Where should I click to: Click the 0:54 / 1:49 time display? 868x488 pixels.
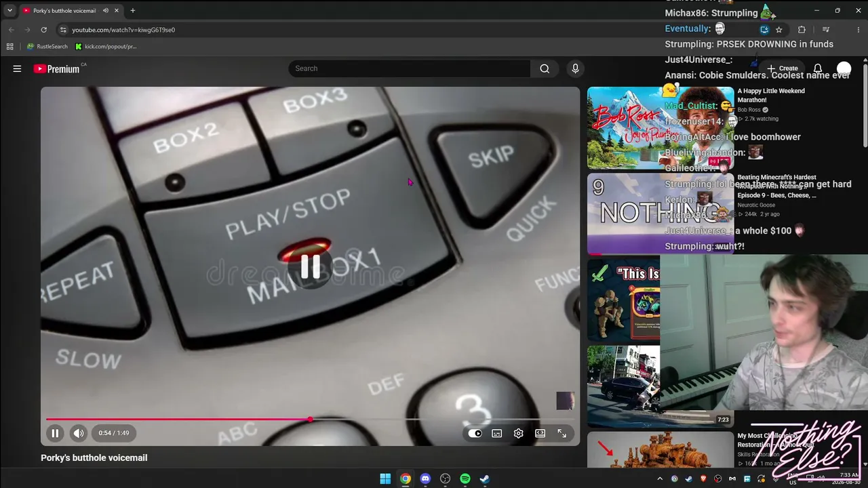pos(114,433)
